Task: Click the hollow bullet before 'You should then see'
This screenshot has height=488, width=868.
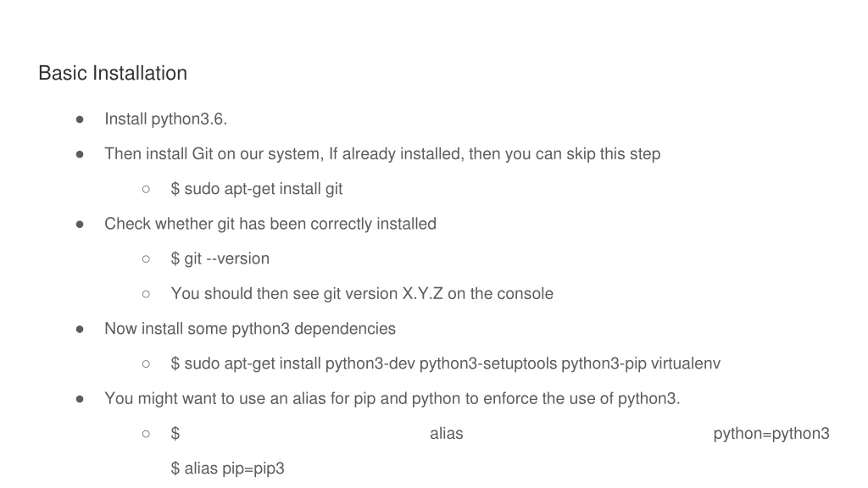Action: tap(146, 294)
